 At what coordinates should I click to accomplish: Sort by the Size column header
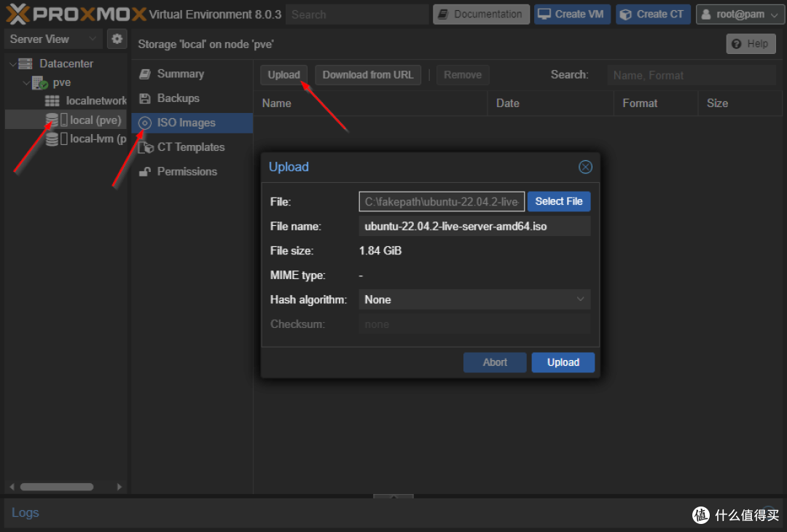pos(740,103)
